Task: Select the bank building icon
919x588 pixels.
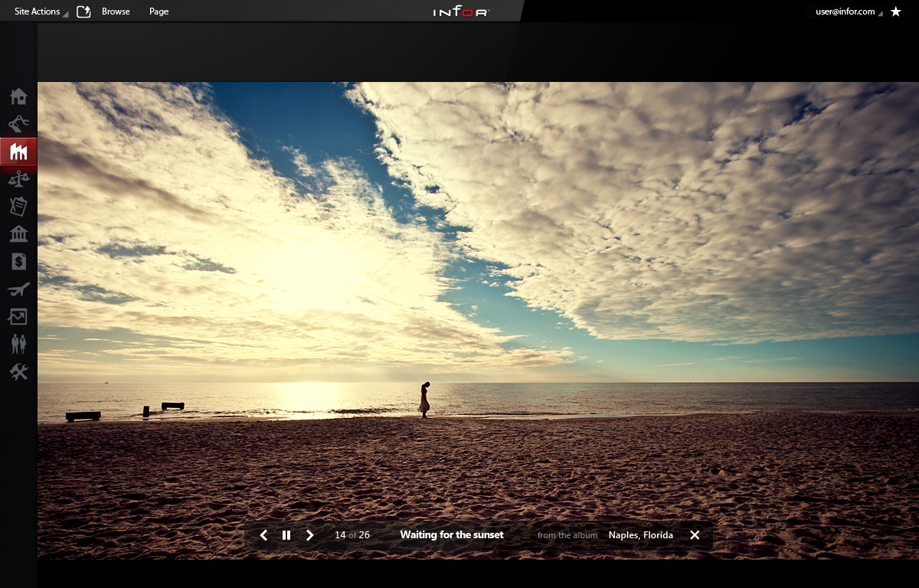Action: point(18,234)
